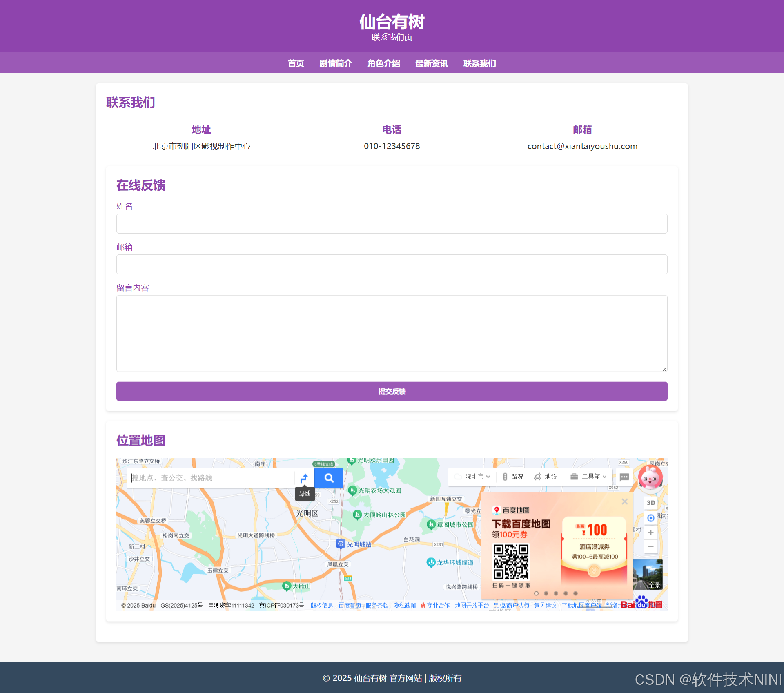Click the route directions arrow icon
The height and width of the screenshot is (693, 784).
pos(304,478)
